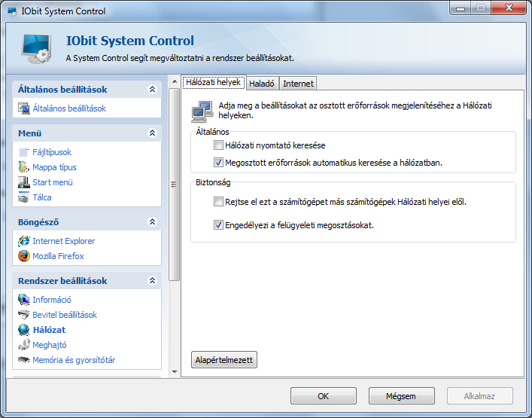
Task: Open the Internet Explorer browser settings icon
Action: coord(24,241)
